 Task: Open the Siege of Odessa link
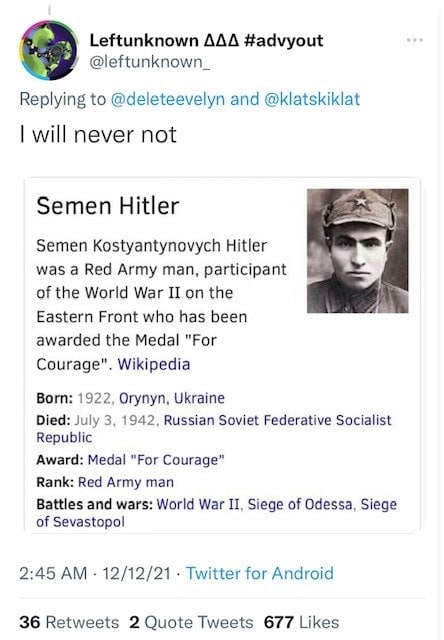[x=300, y=504]
